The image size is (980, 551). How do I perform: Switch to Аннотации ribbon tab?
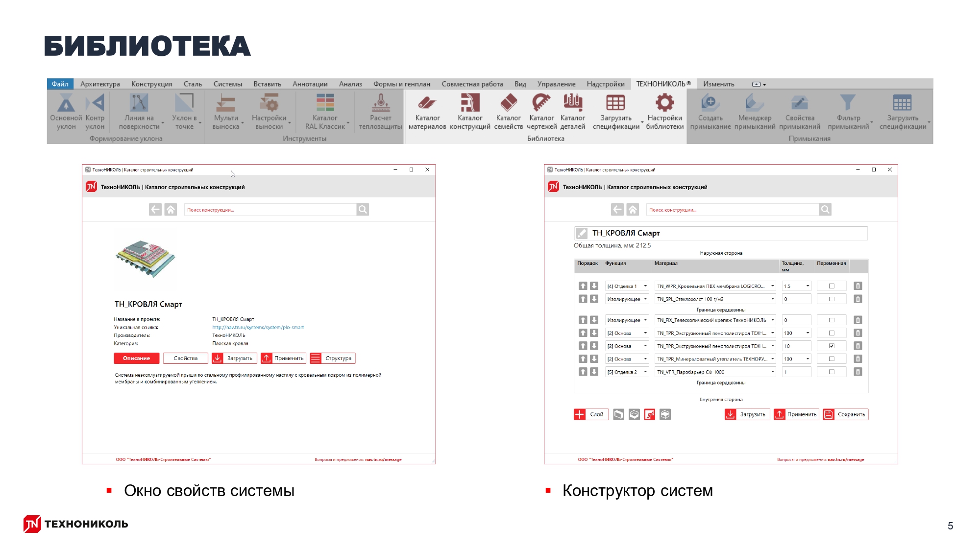[x=310, y=84]
